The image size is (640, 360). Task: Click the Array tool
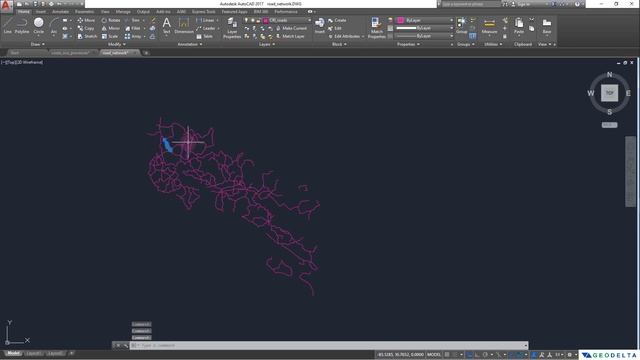[x=133, y=36]
